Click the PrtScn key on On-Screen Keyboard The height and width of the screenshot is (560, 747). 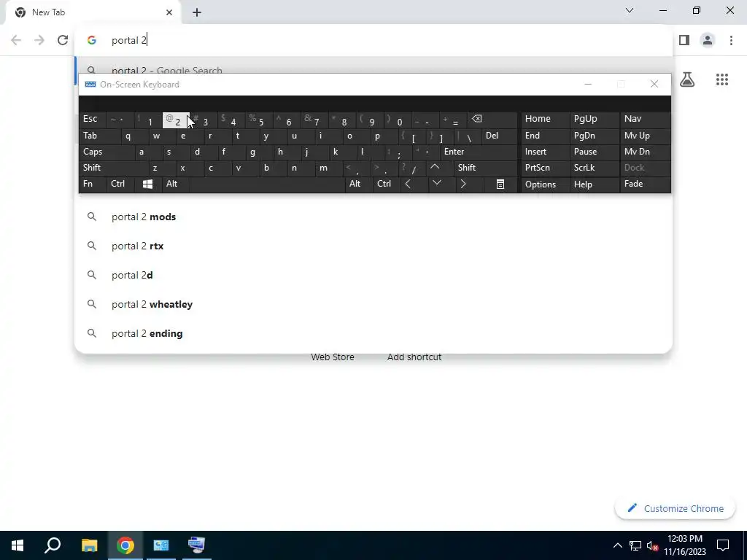(545, 168)
